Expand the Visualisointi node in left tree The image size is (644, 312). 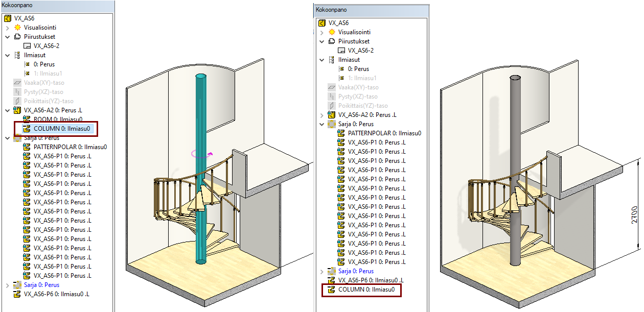[x=8, y=28]
